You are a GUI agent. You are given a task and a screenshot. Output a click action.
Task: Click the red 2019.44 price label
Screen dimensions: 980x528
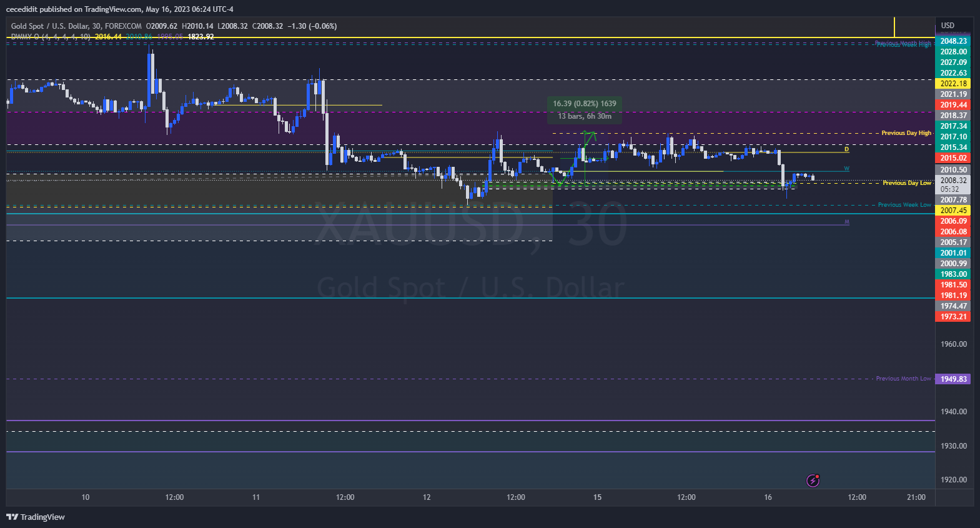(x=953, y=105)
